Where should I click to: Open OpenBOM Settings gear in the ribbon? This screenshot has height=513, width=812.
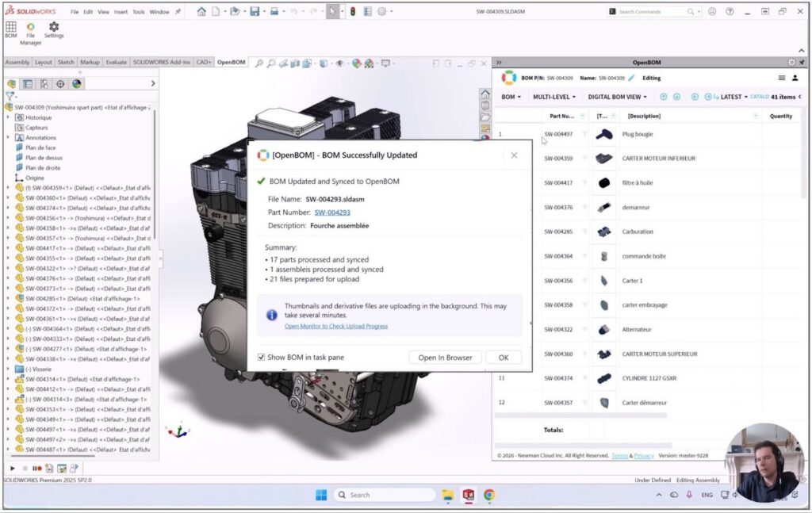[54, 27]
